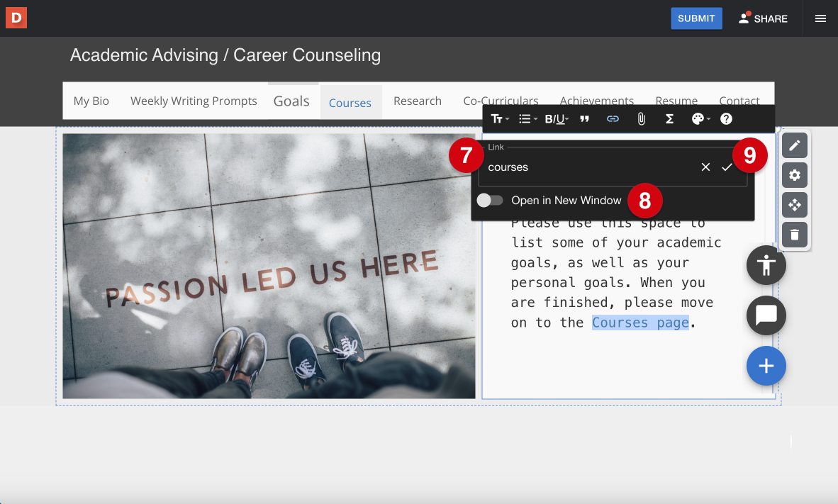Image resolution: width=838 pixels, height=504 pixels.
Task: Click the attachment paperclip icon
Action: coord(642,118)
